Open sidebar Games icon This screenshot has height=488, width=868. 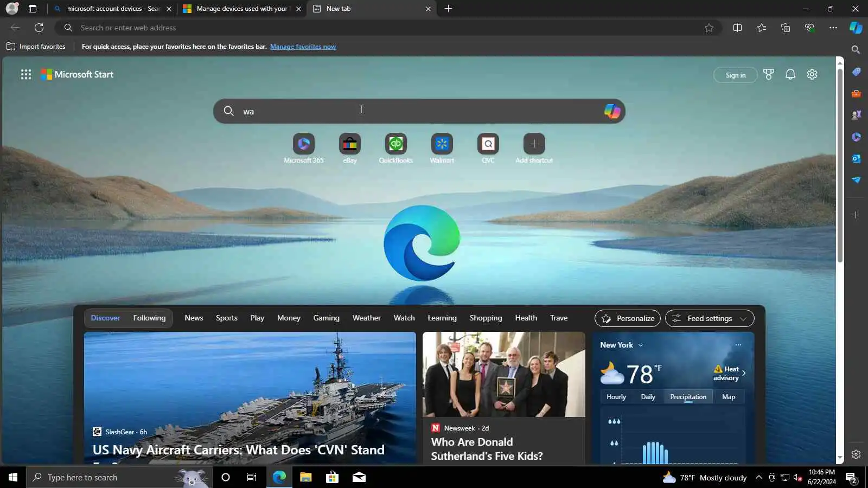coord(856,115)
